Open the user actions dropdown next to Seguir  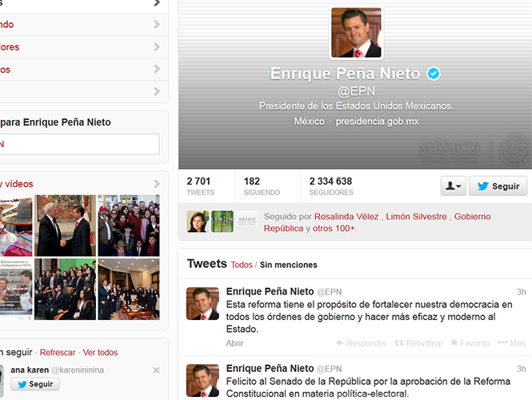pos(453,186)
